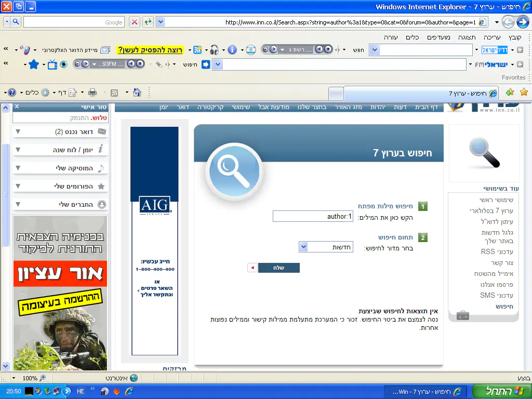Image resolution: width=532 pixels, height=399 pixels.
Task: Click the envelope email info icon
Action: tap(105, 50)
